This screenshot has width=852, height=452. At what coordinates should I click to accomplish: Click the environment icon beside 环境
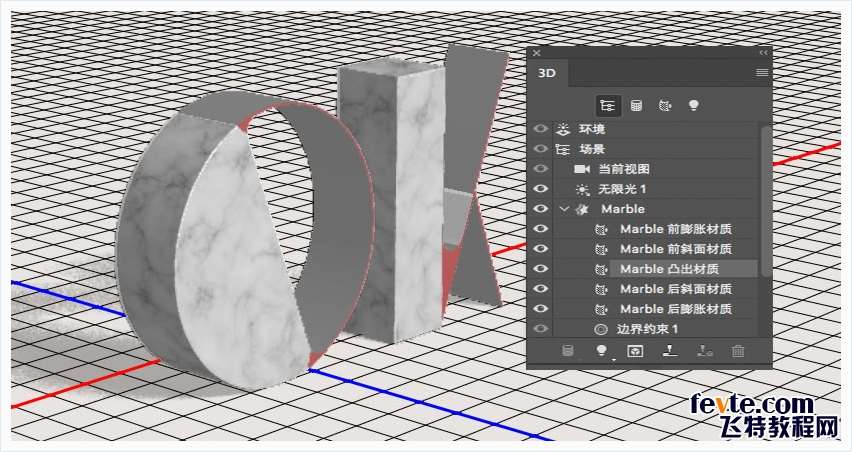562,129
